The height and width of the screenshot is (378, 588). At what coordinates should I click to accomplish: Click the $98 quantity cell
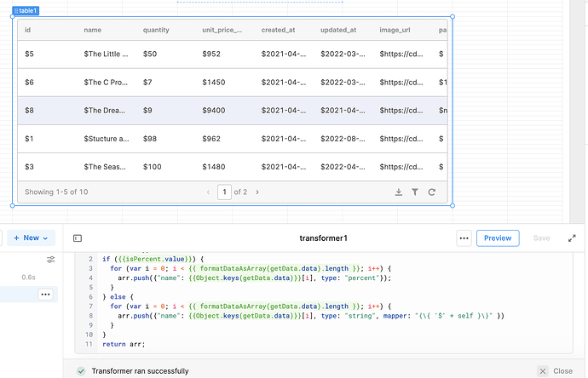(150, 139)
